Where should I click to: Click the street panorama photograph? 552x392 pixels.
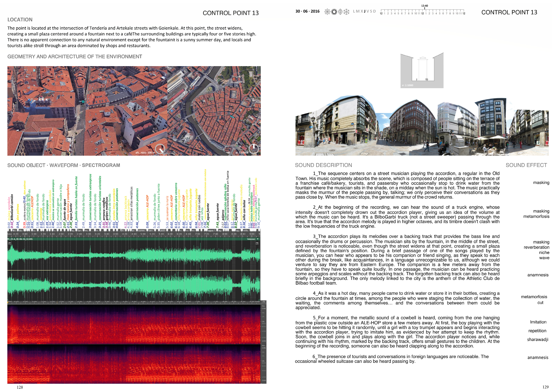pos(422,126)
